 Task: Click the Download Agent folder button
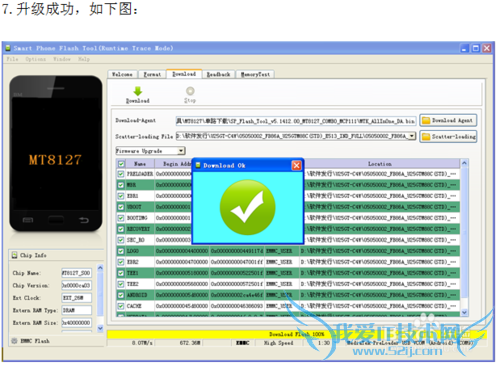coord(448,120)
